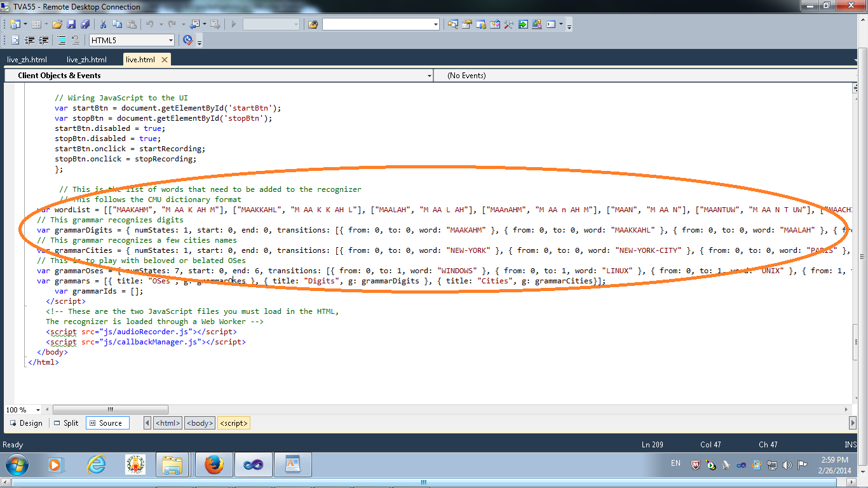This screenshot has width=868, height=488.
Task: Open the Command Window icon dropdown arrow
Action: (561, 24)
